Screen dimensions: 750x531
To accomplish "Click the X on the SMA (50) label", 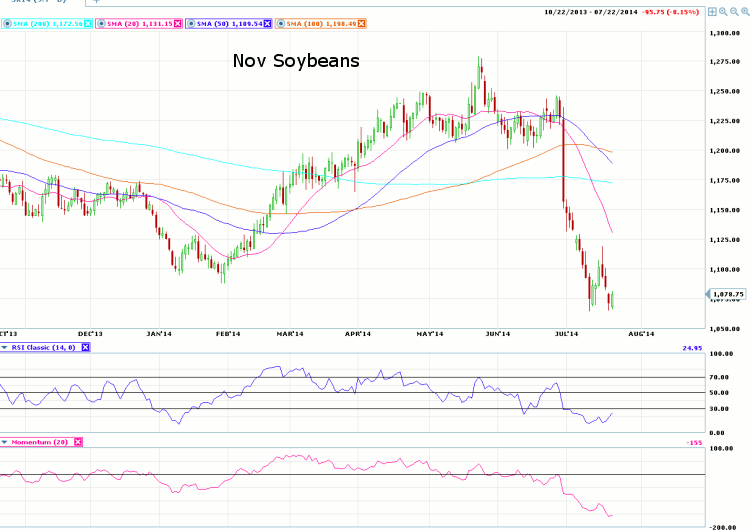I will pyautogui.click(x=267, y=23).
